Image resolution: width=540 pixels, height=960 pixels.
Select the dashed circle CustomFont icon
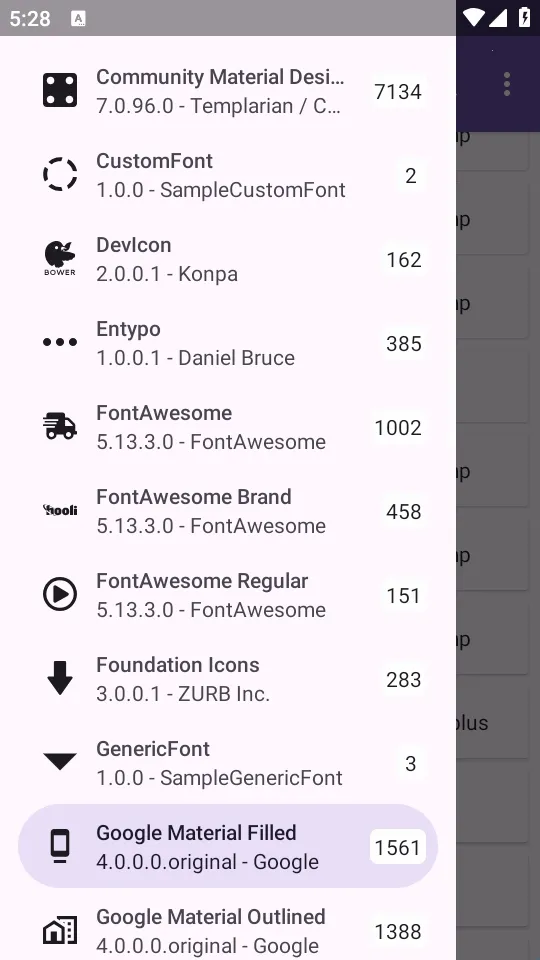(x=60, y=174)
